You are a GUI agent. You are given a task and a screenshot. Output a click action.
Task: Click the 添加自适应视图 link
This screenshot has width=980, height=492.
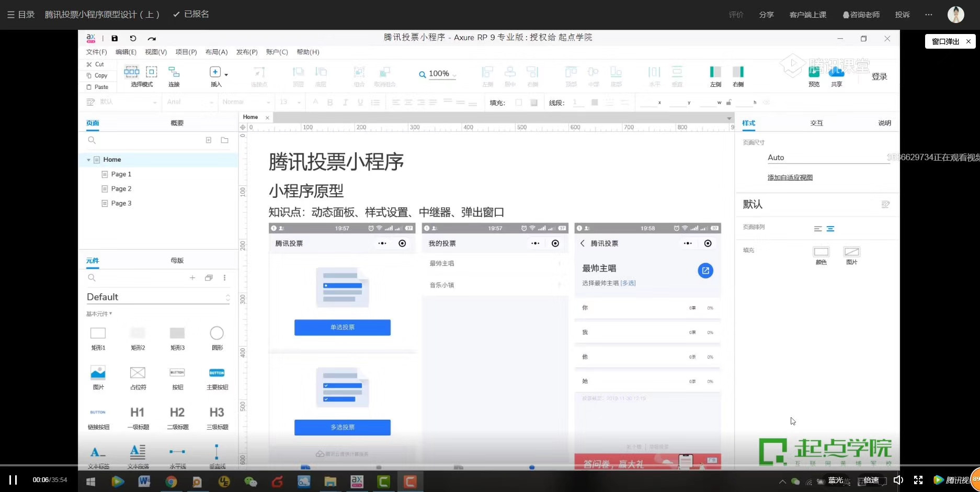[790, 177]
